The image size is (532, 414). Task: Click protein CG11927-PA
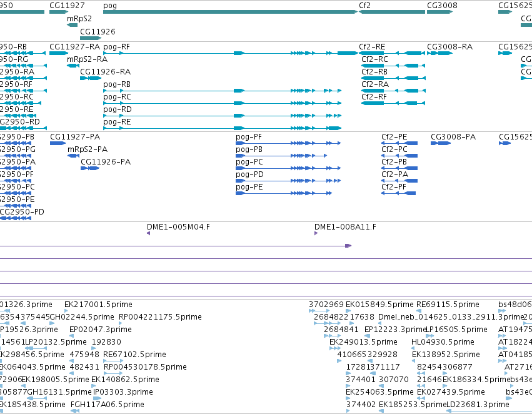[x=58, y=143]
